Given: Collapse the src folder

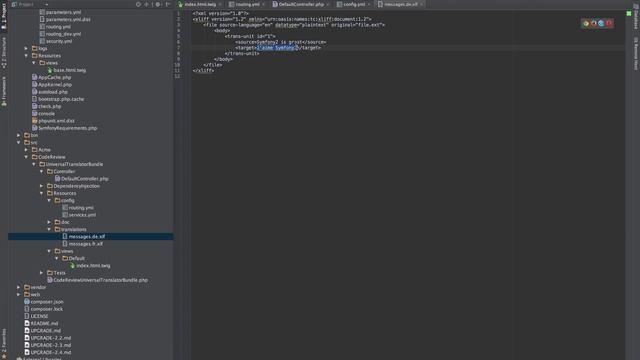Looking at the screenshot, I should click(19, 142).
